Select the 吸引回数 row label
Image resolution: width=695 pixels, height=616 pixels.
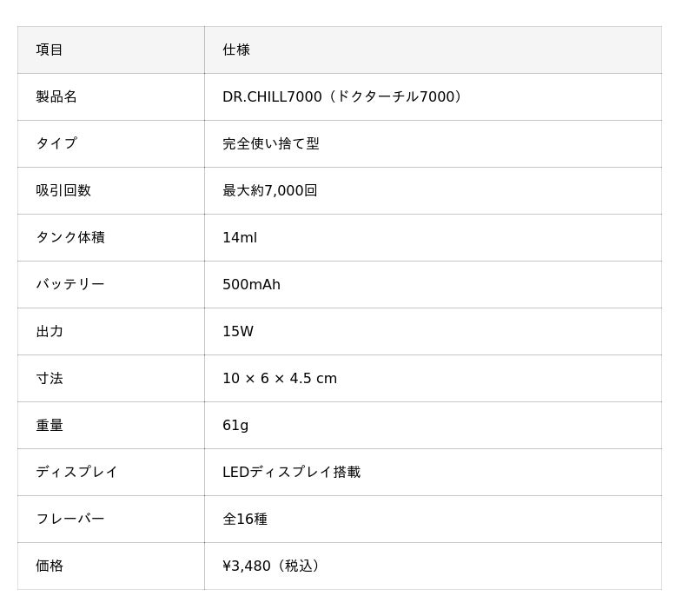coord(111,190)
